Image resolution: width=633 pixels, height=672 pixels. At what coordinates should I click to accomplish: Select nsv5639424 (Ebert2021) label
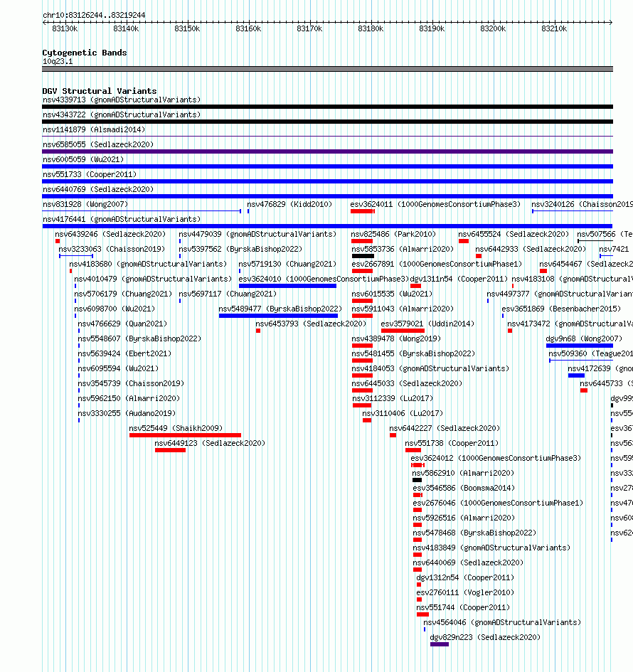coord(124,354)
